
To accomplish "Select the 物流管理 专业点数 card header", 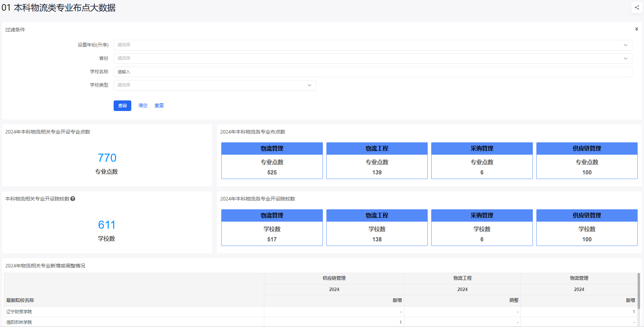I will coord(272,149).
